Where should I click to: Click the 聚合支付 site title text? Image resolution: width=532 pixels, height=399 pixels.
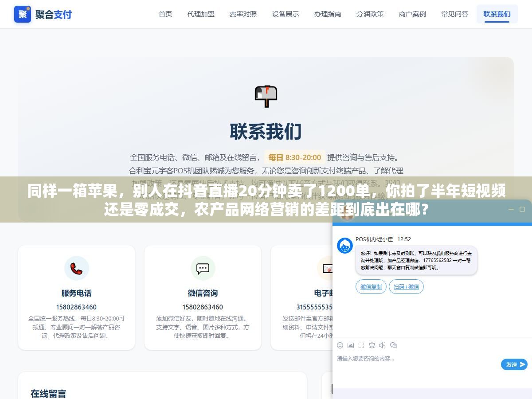click(54, 14)
